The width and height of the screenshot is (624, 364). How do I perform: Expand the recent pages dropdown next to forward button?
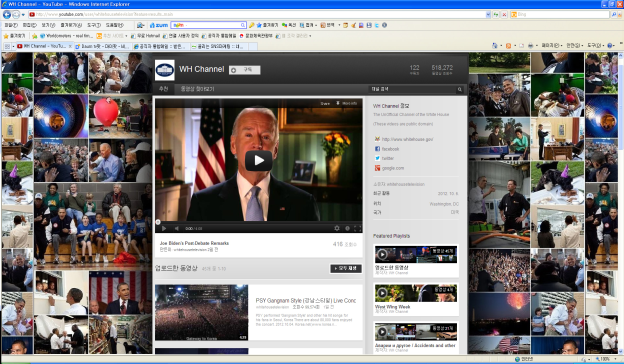[23, 15]
